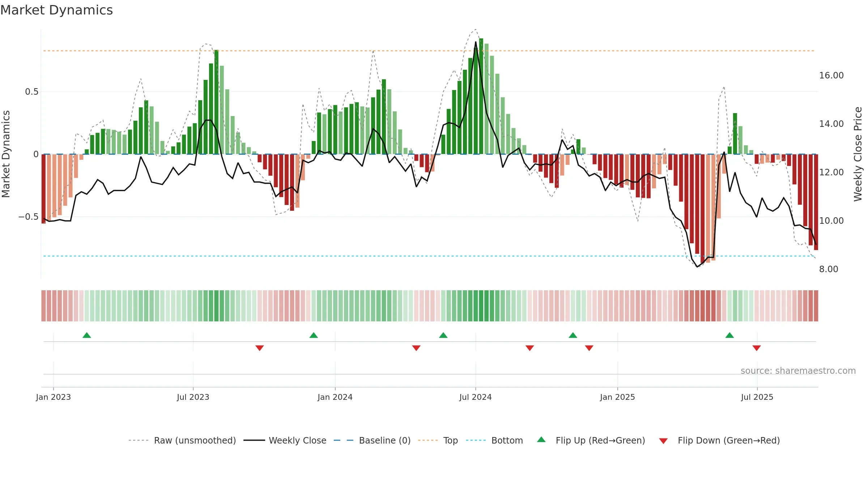The height and width of the screenshot is (488, 868).
Task: Select the flip-down marker at Jul 2025
Action: (x=757, y=348)
